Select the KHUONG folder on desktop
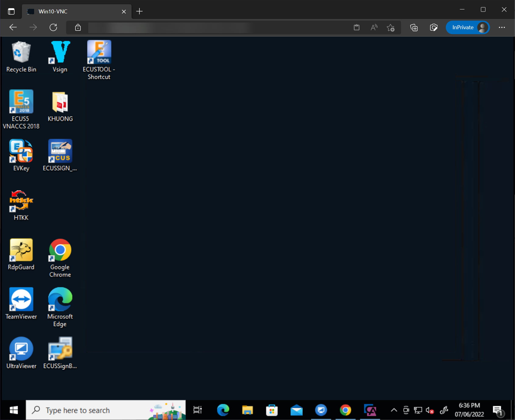Screen dimensions: 515x420 coord(60,106)
